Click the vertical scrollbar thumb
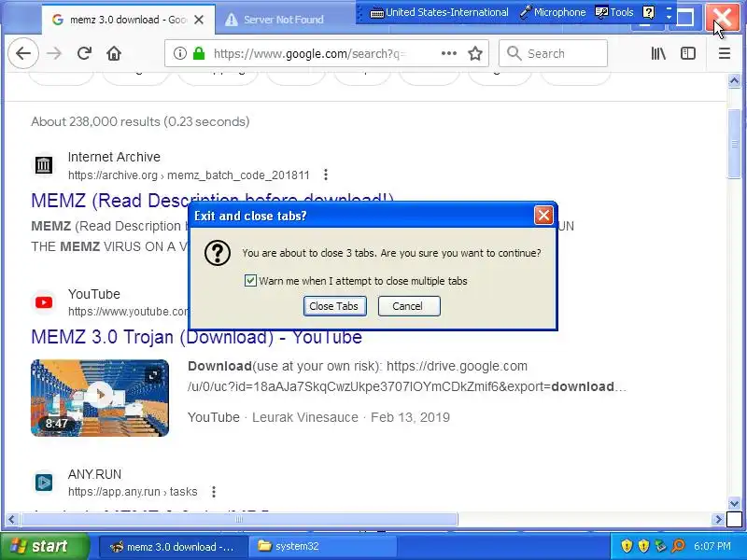This screenshot has height=560, width=747. click(734, 145)
